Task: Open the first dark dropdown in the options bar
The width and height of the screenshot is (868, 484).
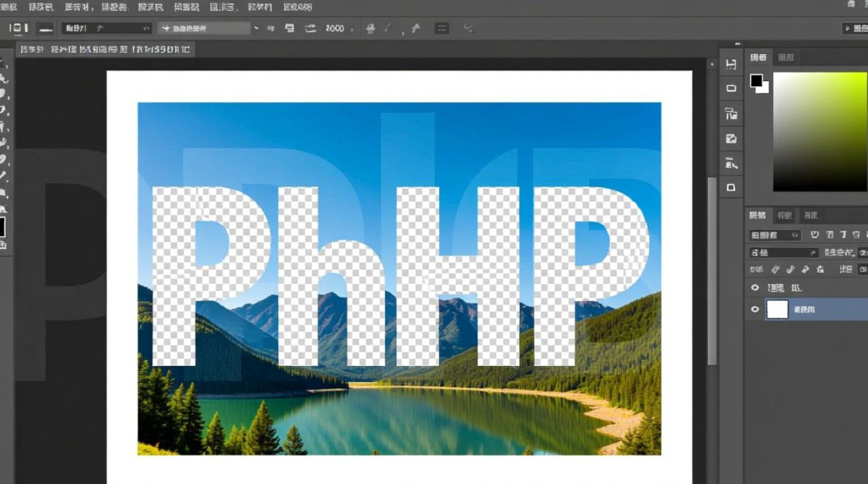Action: (x=107, y=28)
